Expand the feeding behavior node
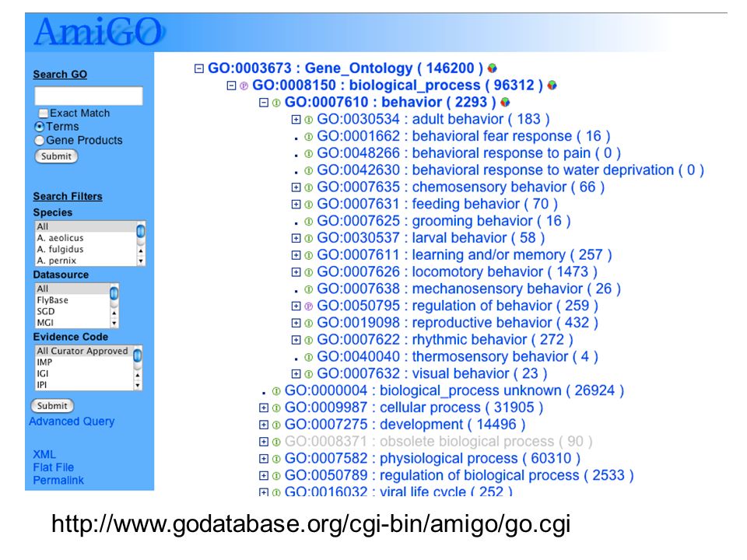The image size is (747, 560). tap(296, 205)
